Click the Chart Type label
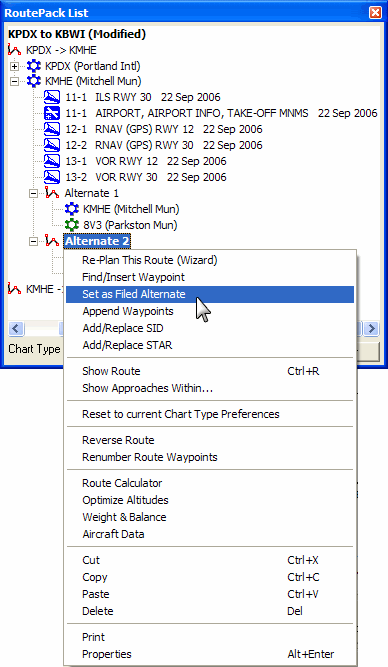The height and width of the screenshot is (667, 388). click(x=34, y=349)
